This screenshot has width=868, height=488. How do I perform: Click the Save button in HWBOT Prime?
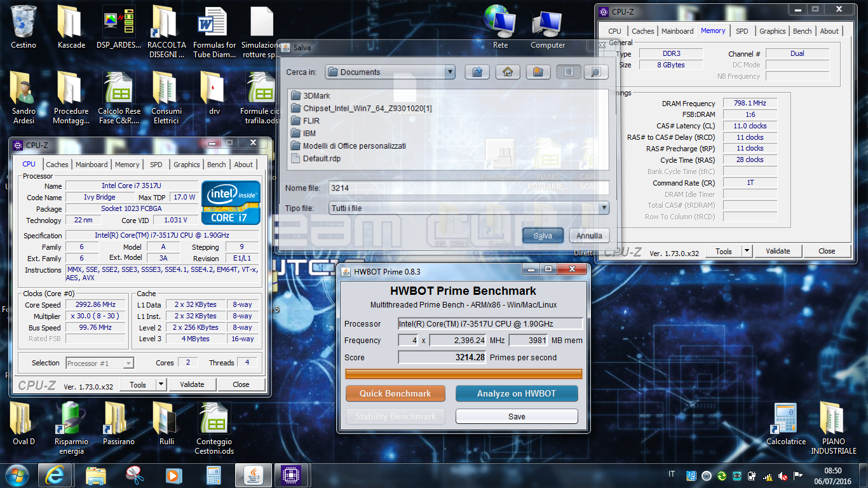517,416
